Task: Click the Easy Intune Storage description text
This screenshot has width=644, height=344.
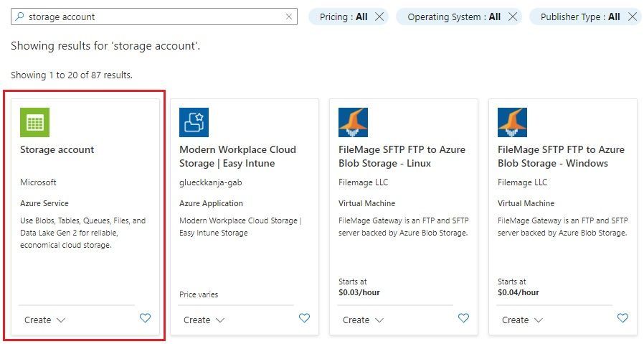Action: 241,226
